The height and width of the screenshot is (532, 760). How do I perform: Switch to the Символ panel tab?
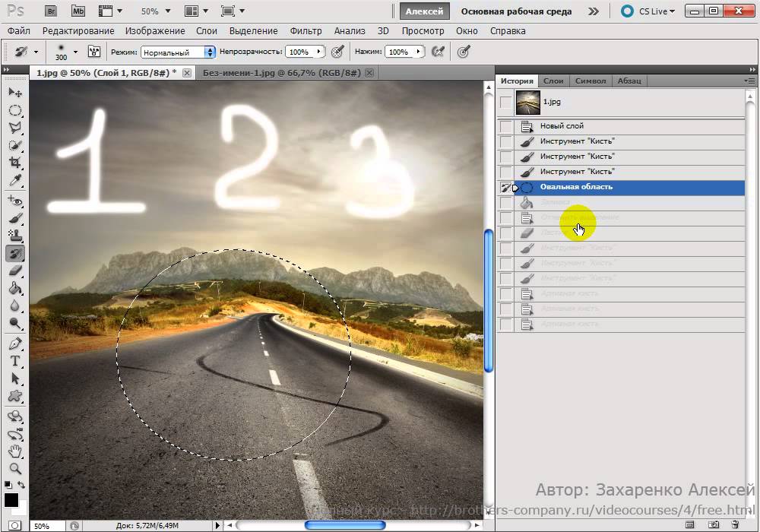pos(591,81)
